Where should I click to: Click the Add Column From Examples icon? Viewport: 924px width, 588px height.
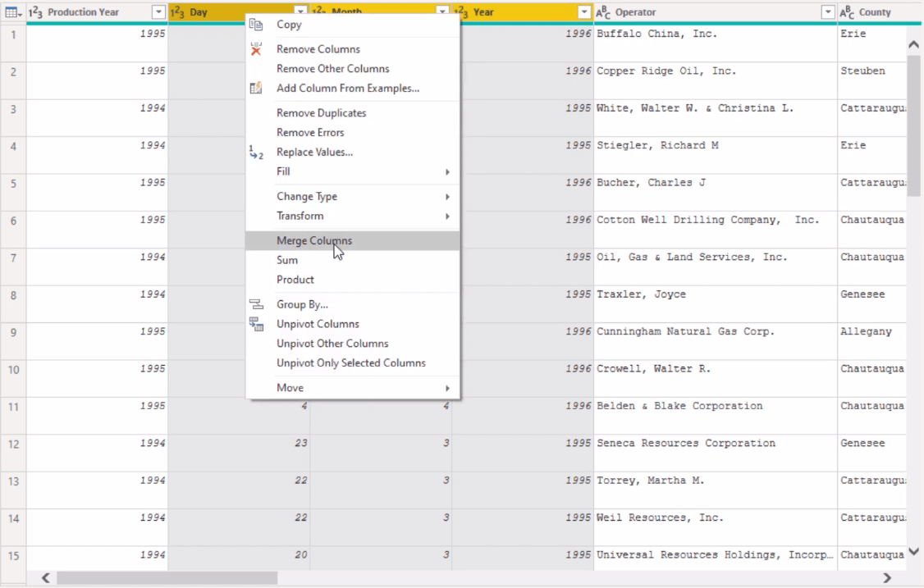click(256, 88)
